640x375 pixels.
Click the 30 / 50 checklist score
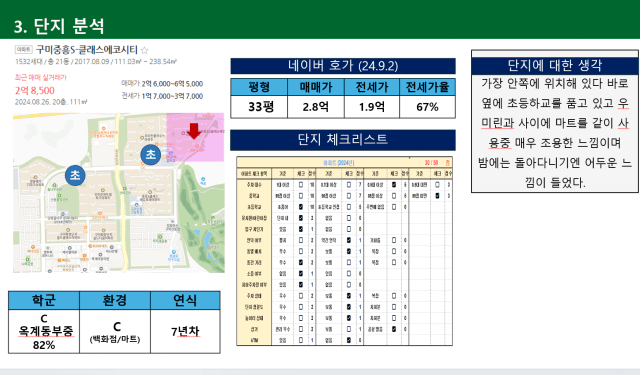tap(431, 163)
